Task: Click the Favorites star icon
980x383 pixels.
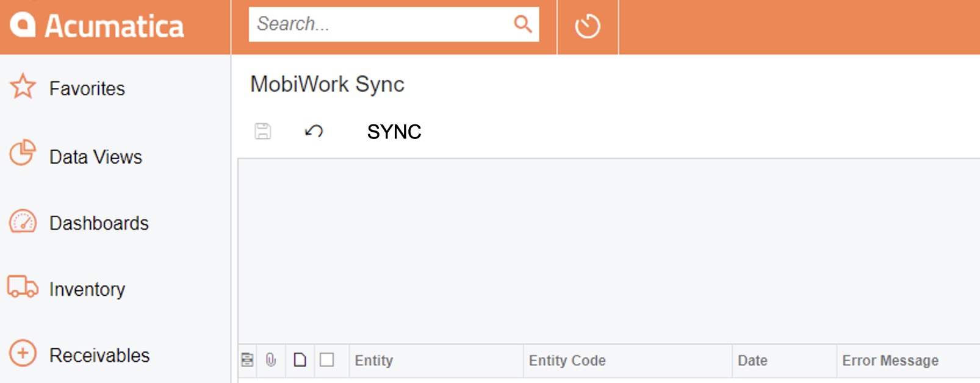Action: [23, 87]
